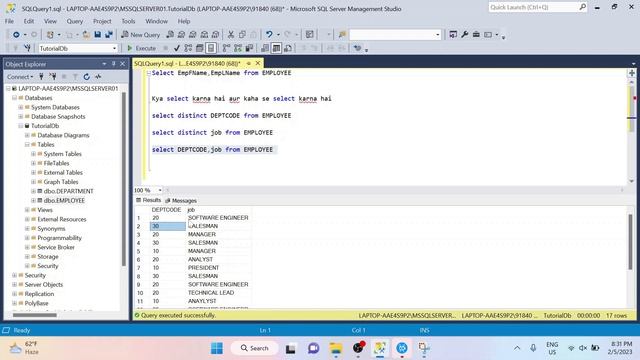Toggle Results to File mode
Screen dimensions: 640x360
288,48
